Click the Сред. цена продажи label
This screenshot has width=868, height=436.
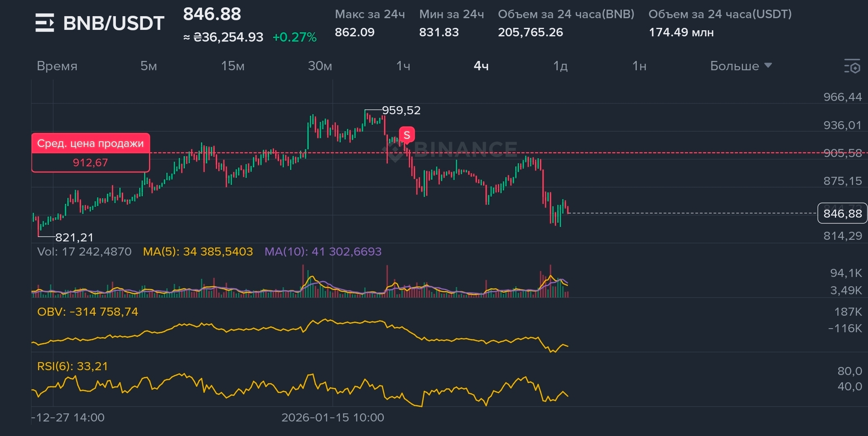coord(90,144)
